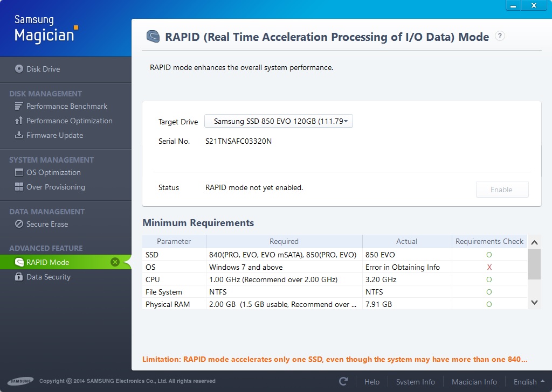Click the red X in OS row
Image resolution: width=552 pixels, height=392 pixels.
pyautogui.click(x=489, y=267)
